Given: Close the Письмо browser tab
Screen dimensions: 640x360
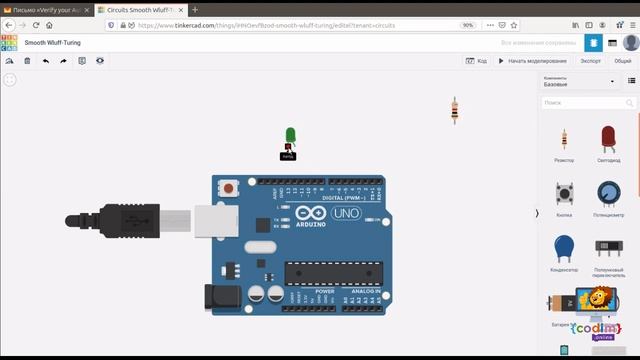Looking at the screenshot, I should coord(87,10).
